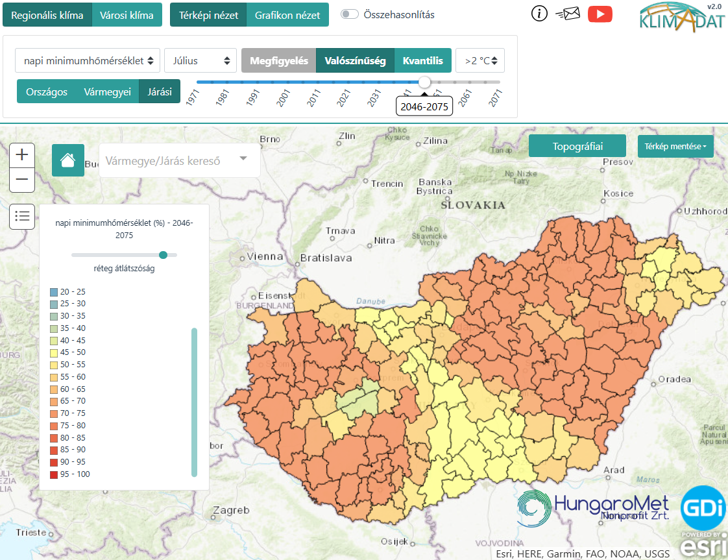Click the Oradea label on the map
This screenshot has width=728, height=560.
[x=675, y=379]
